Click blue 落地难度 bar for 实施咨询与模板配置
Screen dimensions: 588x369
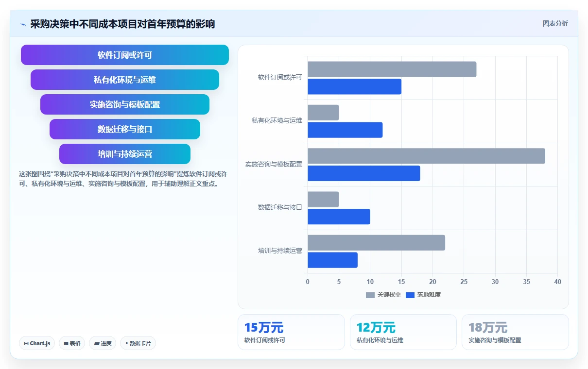[x=364, y=173]
